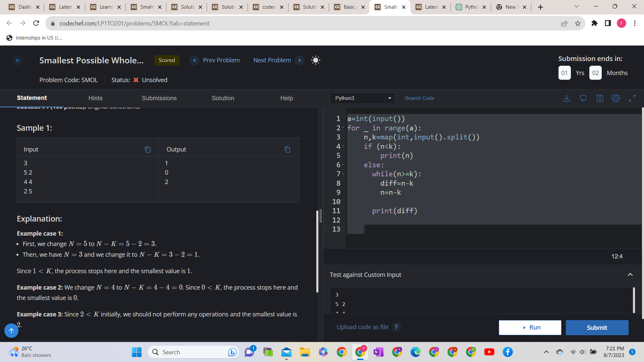This screenshot has height=362, width=644.
Task: Click the save code icon
Action: [600, 98]
